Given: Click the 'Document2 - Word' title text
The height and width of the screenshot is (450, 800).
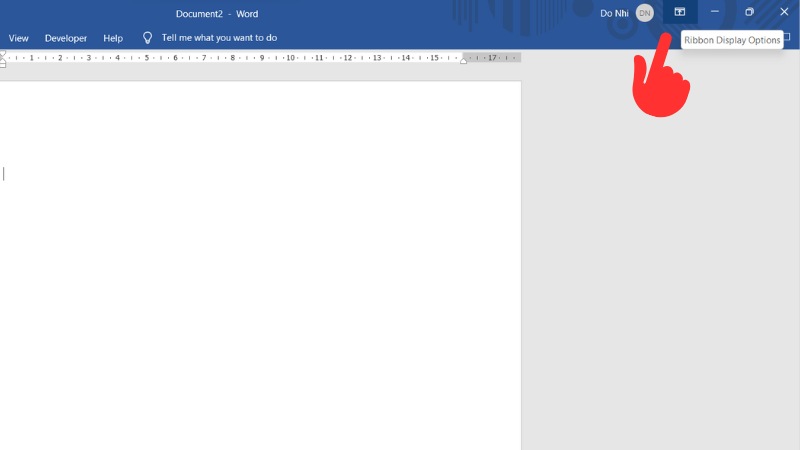Looking at the screenshot, I should 217,13.
